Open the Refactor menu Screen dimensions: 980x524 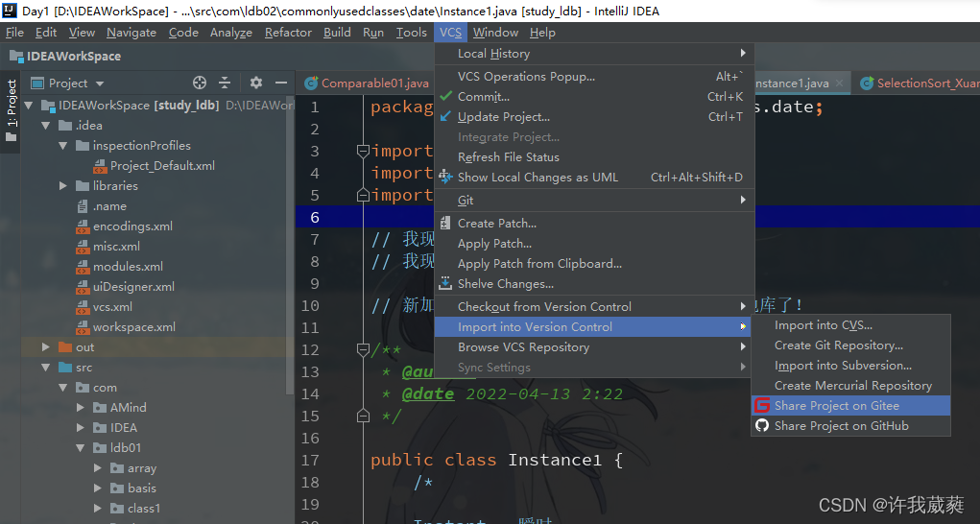(x=288, y=33)
